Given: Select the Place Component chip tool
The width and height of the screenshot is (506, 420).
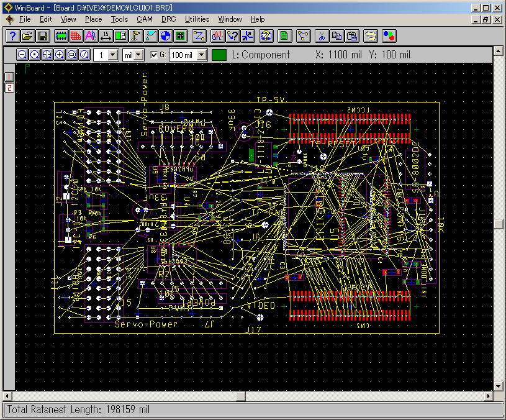Looking at the screenshot, I should pos(63,35).
